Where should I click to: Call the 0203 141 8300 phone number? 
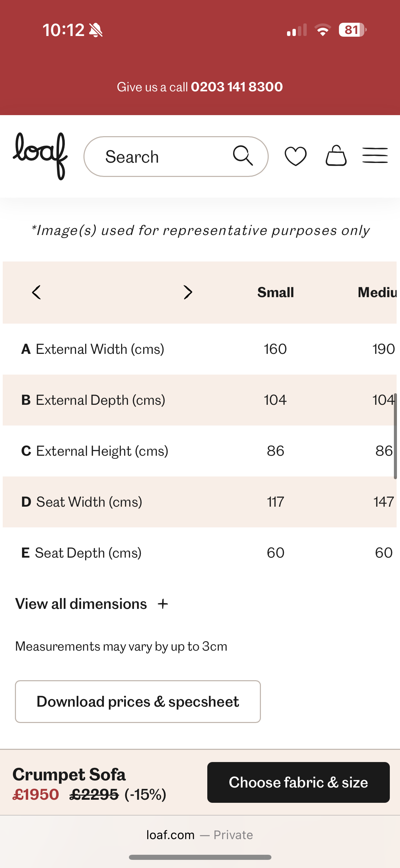click(236, 87)
